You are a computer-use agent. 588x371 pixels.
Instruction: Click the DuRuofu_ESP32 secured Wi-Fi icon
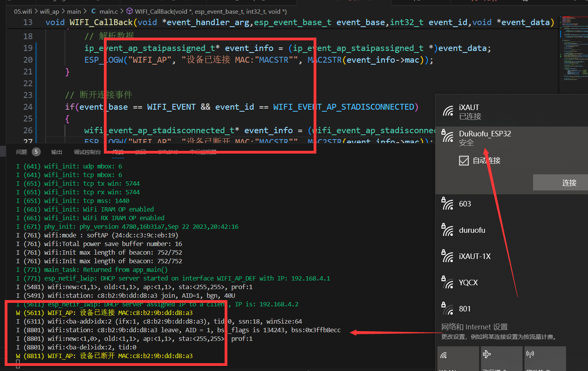[447, 136]
